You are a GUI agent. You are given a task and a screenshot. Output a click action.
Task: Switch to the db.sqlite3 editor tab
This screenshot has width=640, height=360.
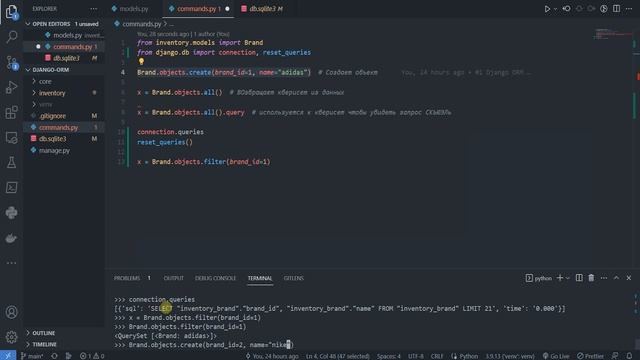tap(263, 9)
